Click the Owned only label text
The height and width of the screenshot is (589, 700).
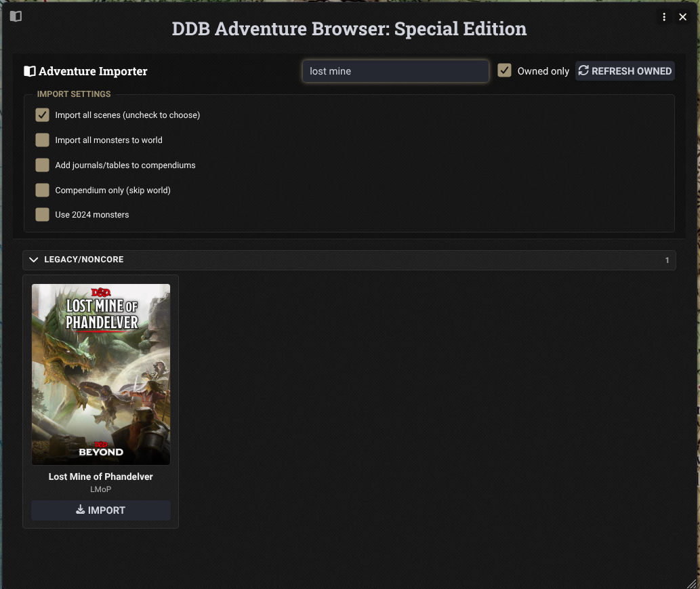point(543,71)
